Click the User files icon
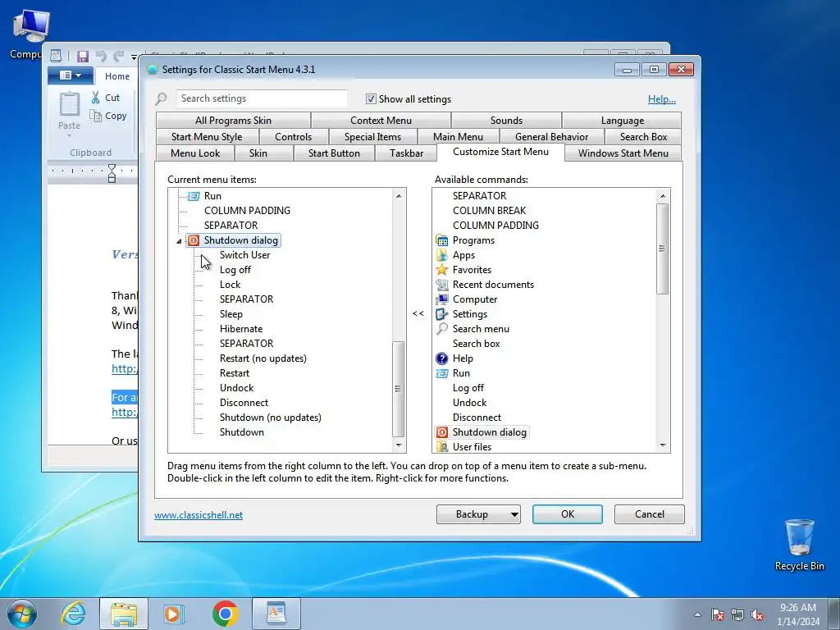This screenshot has width=840, height=630. point(442,447)
